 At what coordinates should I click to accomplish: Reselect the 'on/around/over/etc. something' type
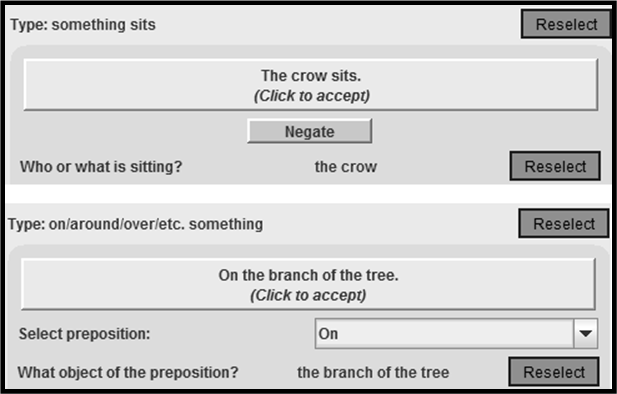point(563,224)
